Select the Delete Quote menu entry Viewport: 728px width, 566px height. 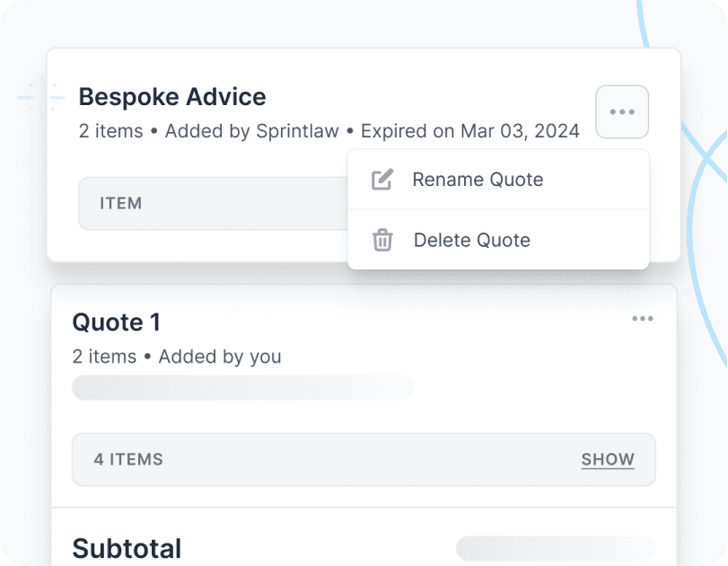tap(471, 240)
